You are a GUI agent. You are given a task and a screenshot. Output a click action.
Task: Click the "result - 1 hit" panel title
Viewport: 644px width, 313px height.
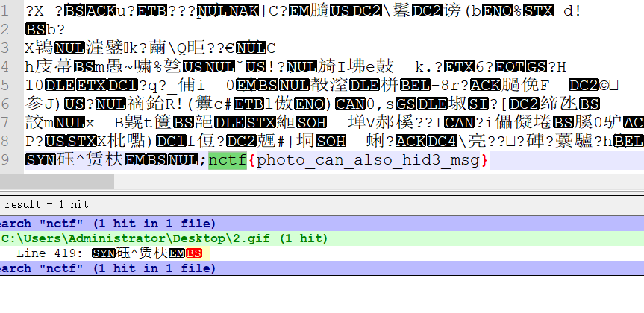click(x=45, y=203)
